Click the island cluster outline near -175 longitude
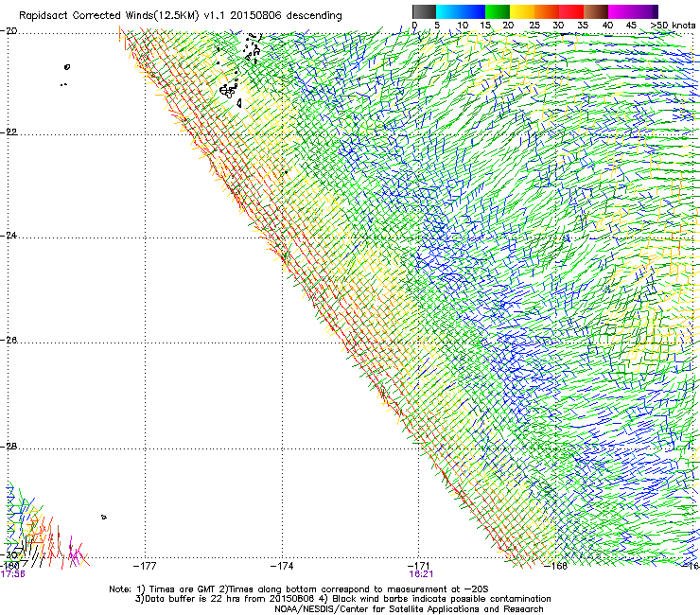Screen dimensions: 700x615 [x=228, y=92]
